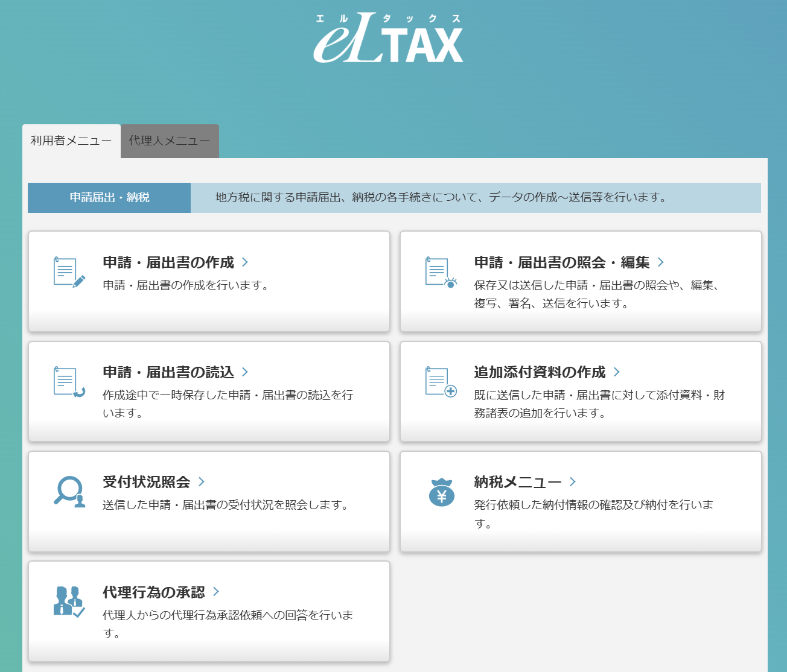Click the yen money bag icon
This screenshot has height=672, width=787.
coord(441,492)
